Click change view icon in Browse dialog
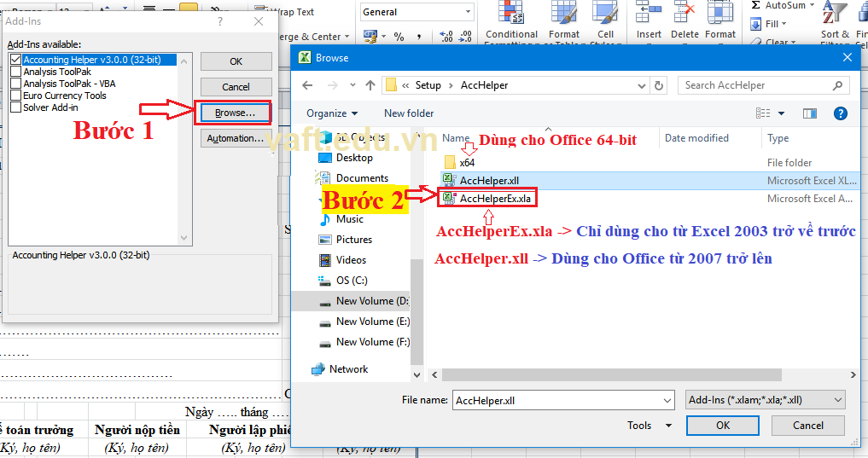Image resolution: width=868 pixels, height=458 pixels. pos(763,113)
